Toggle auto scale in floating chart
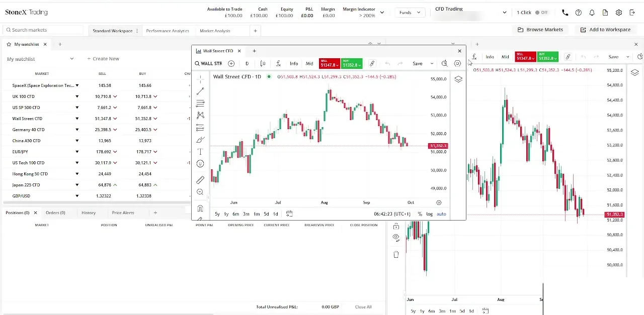 point(441,214)
